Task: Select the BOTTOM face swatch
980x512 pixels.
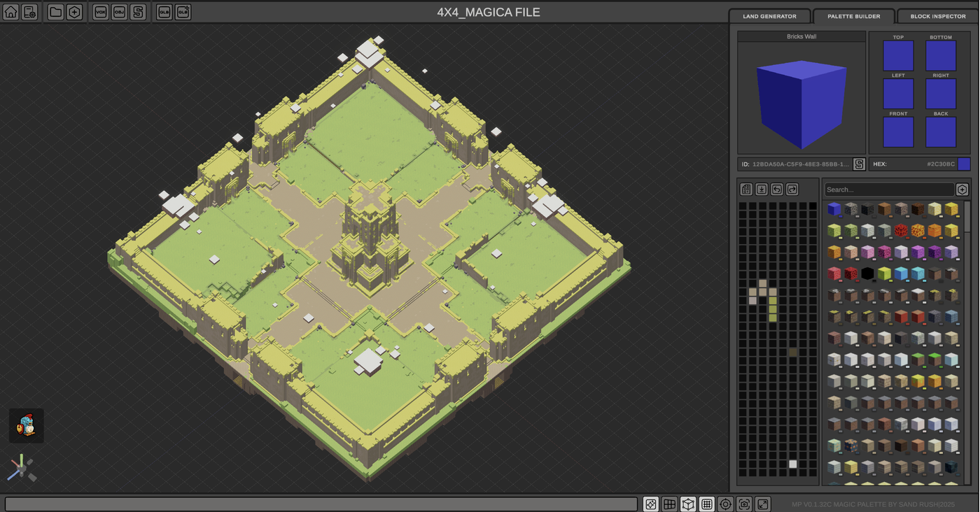Action: (941, 56)
